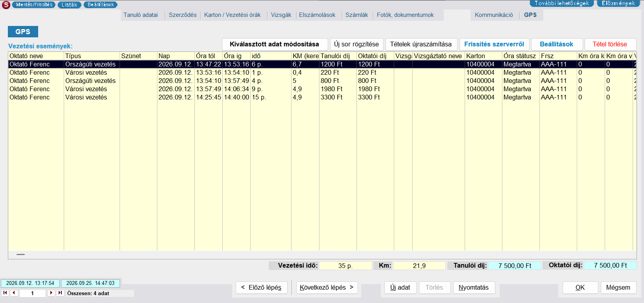Screen dimensions: 644x303
Task: Click the Vezetési idő total field
Action: click(345, 266)
